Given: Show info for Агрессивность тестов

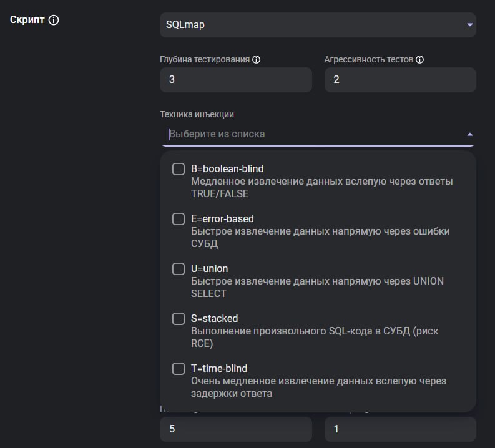Looking at the screenshot, I should pyautogui.click(x=420, y=59).
